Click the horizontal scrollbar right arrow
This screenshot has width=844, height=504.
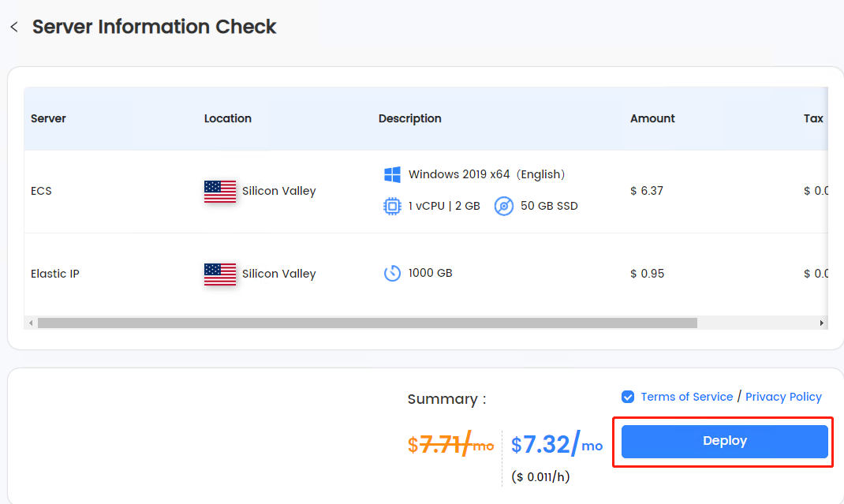(x=821, y=323)
